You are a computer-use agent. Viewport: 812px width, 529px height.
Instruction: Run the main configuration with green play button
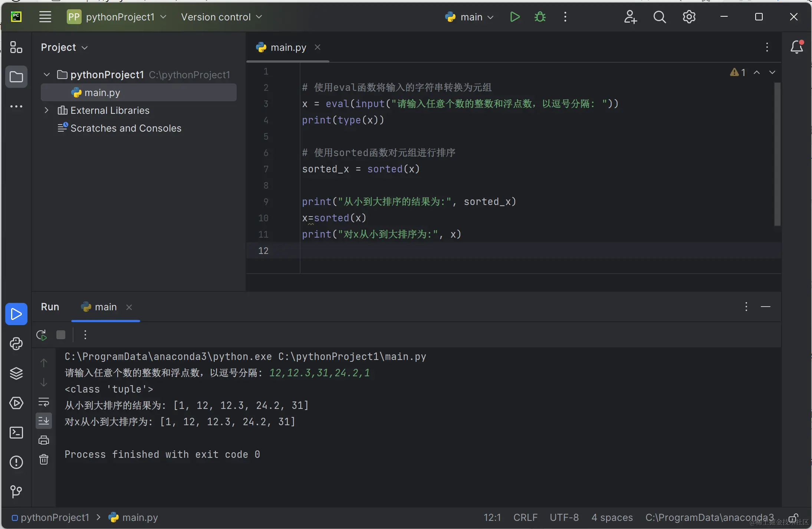(515, 17)
